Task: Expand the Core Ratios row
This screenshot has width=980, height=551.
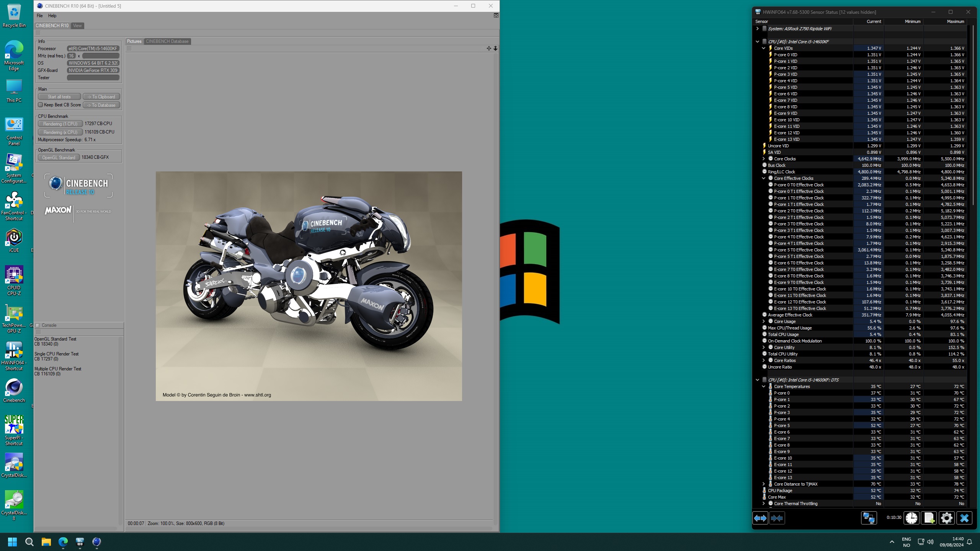Action: click(763, 360)
